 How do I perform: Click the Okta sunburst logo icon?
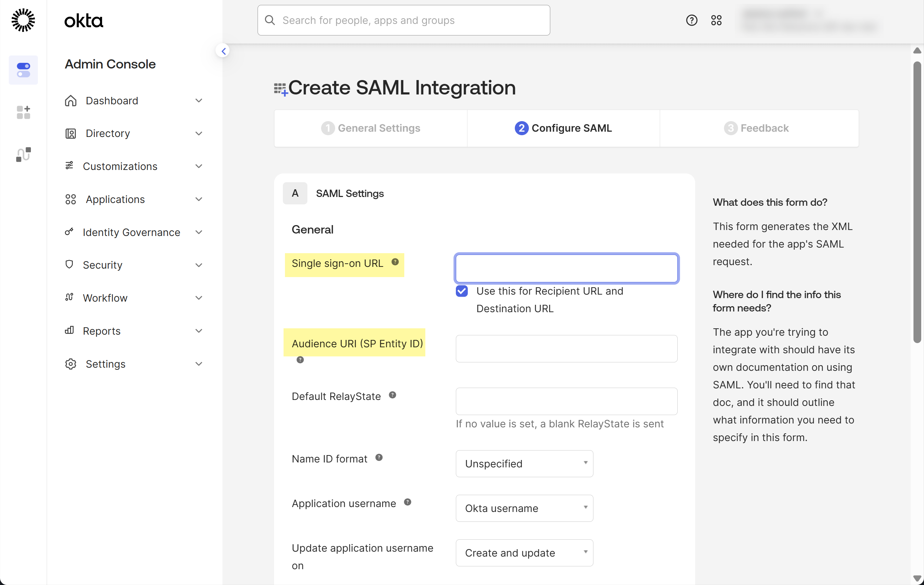(23, 20)
